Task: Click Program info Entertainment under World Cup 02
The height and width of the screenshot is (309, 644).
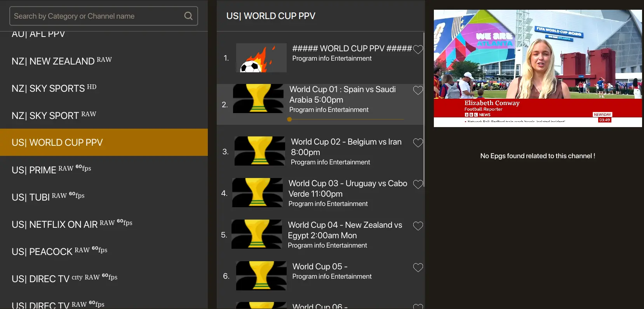Action: point(331,162)
